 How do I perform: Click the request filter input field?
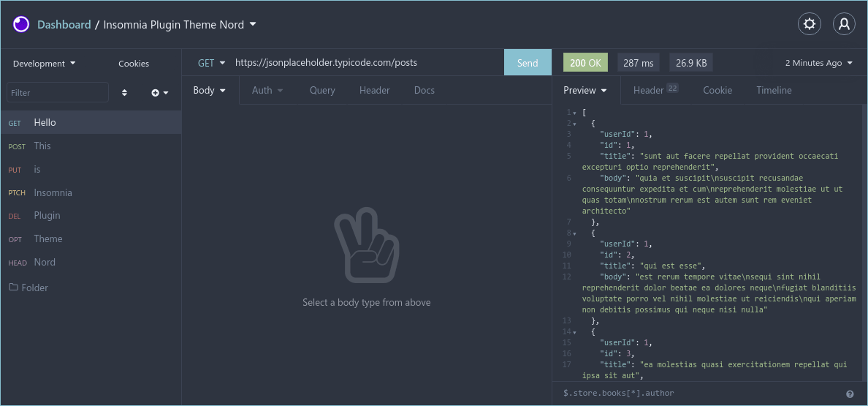coord(58,92)
